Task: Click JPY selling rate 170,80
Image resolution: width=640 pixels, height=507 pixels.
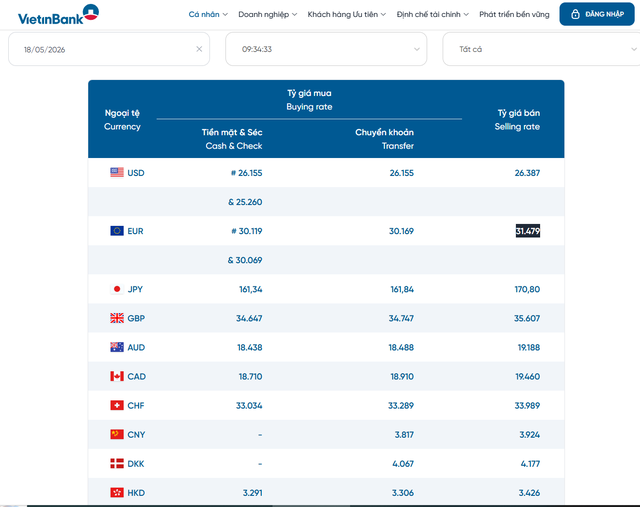Action: pyautogui.click(x=527, y=289)
